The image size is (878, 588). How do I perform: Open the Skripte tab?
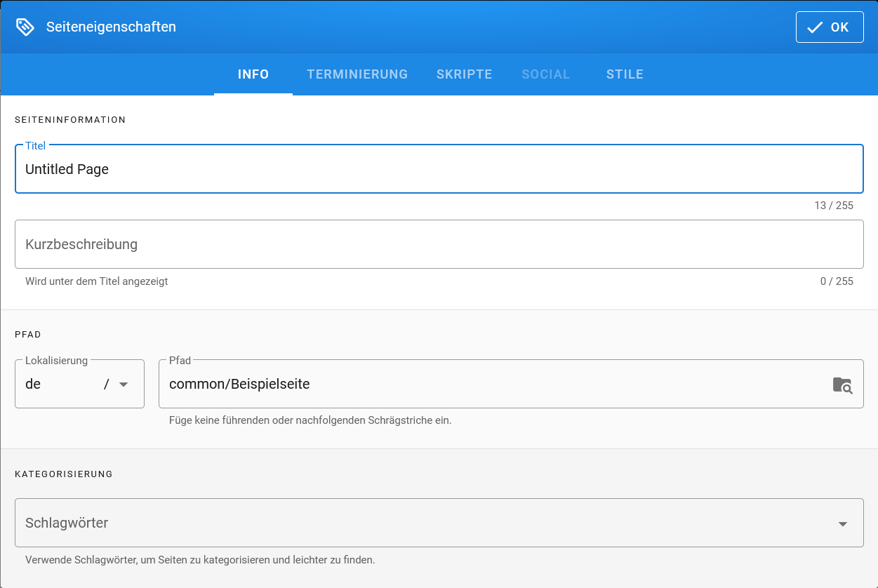464,74
